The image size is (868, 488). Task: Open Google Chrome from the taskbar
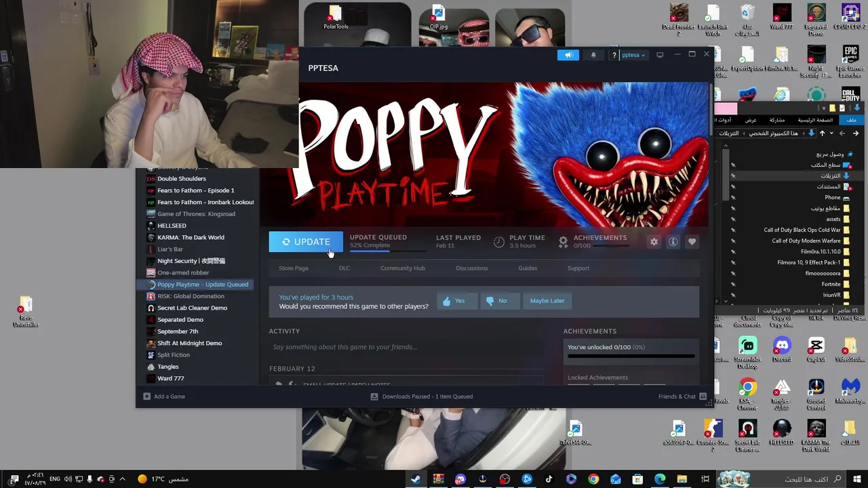pyautogui.click(x=593, y=479)
